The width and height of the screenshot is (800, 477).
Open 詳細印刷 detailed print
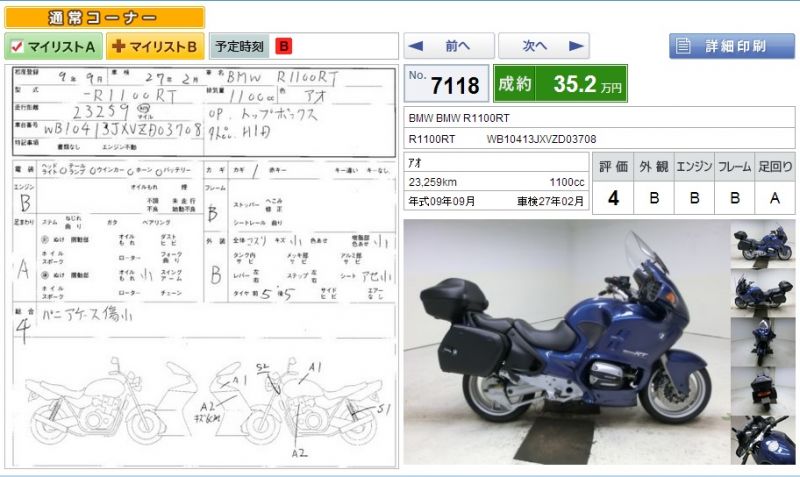[x=732, y=46]
